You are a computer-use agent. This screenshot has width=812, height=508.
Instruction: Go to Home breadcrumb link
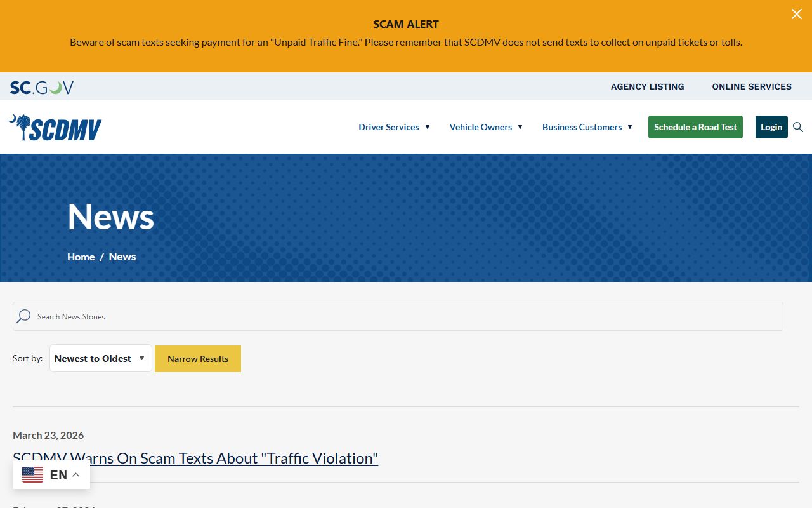pos(81,257)
